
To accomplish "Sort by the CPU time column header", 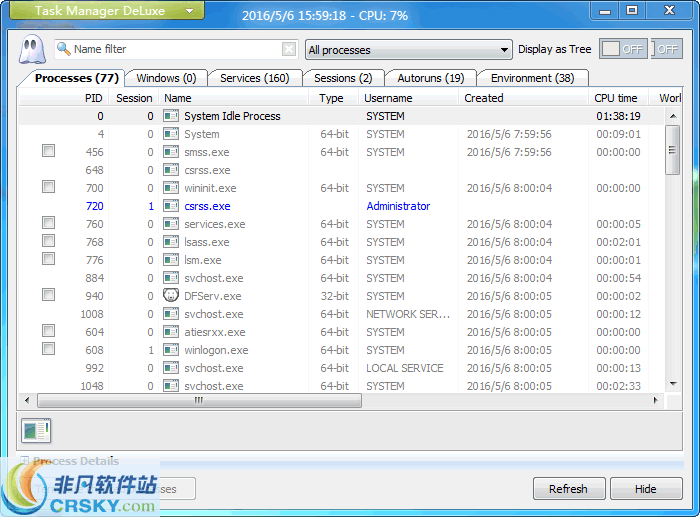I will (x=616, y=98).
